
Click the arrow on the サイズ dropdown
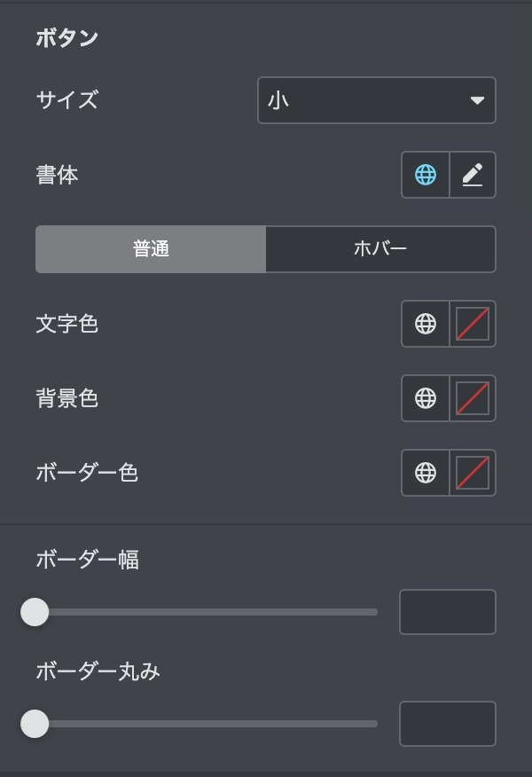pos(477,100)
